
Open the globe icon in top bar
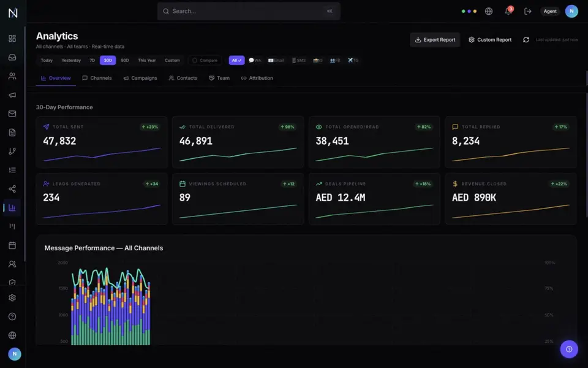tap(489, 11)
